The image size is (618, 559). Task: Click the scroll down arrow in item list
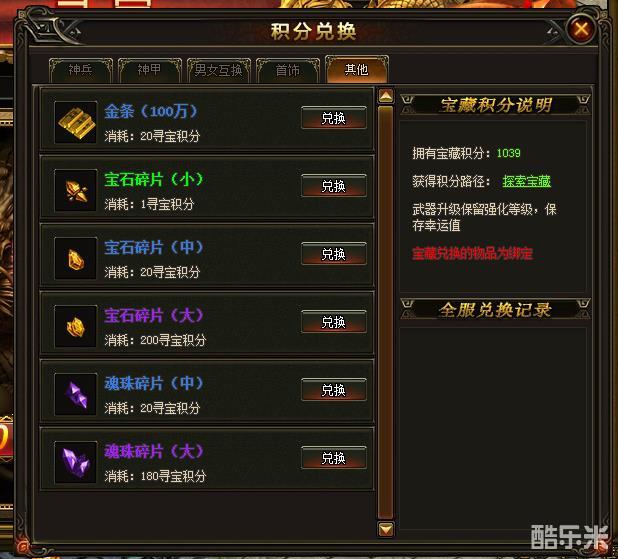386,529
